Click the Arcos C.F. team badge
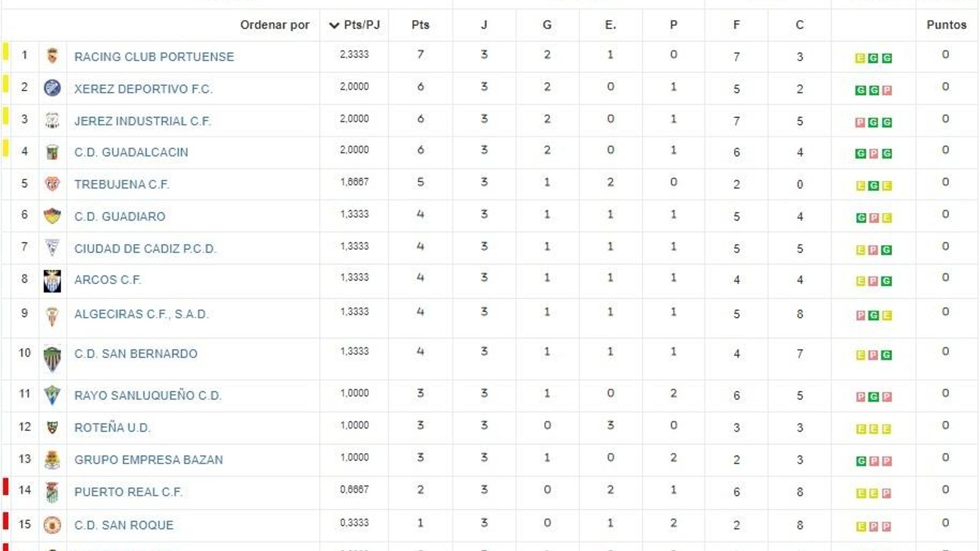Viewport: 980px width, 551px height. coord(53,280)
